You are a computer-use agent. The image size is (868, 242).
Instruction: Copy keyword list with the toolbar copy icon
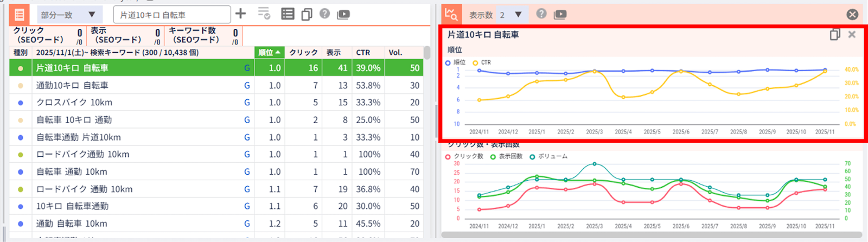[307, 14]
